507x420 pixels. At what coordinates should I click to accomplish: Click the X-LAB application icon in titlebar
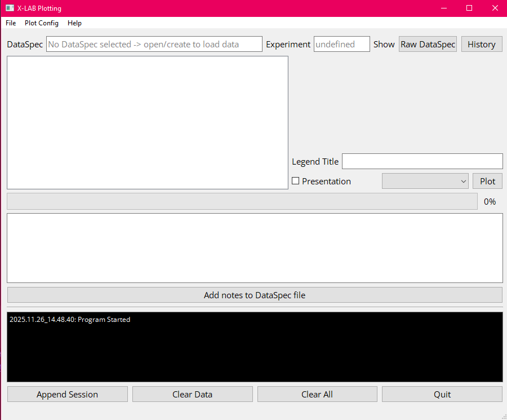pyautogui.click(x=9, y=8)
